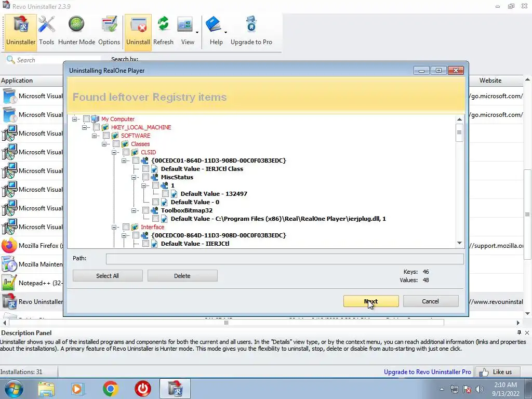
Task: Select the Revo Uninstaller list icon
Action: click(x=9, y=301)
